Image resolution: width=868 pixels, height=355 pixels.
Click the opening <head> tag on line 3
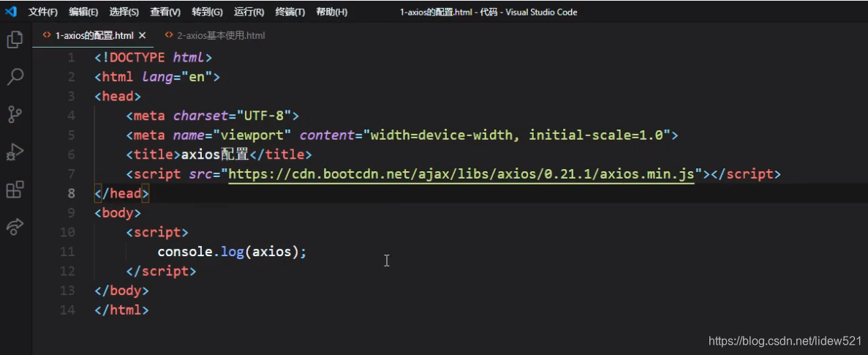pyautogui.click(x=118, y=97)
